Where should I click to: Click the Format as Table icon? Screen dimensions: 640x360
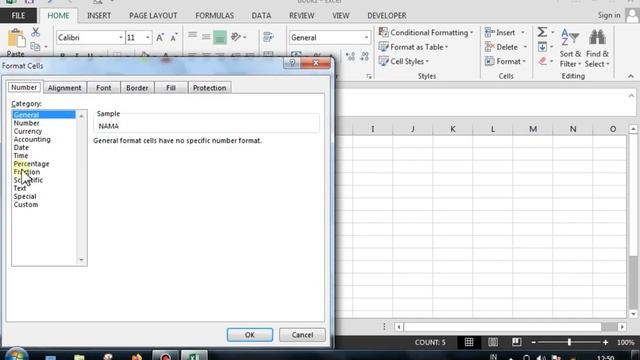click(383, 47)
